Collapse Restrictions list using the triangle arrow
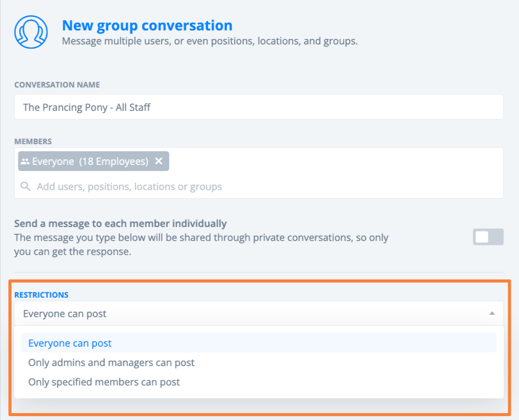Image resolution: width=519 pixels, height=420 pixels. point(492,313)
